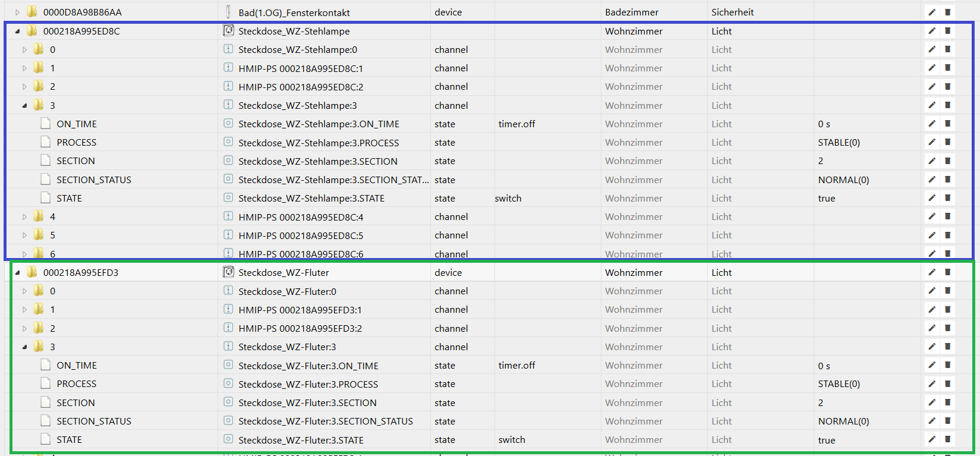
Task: Click the name Bad(1.OG)_Fensterkontakt
Action: click(x=294, y=12)
